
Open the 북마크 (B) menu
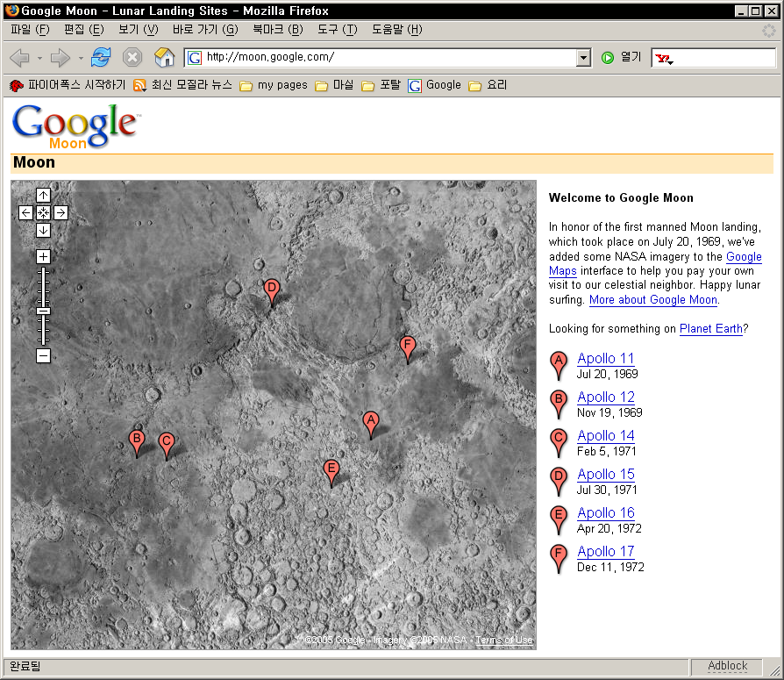278,30
